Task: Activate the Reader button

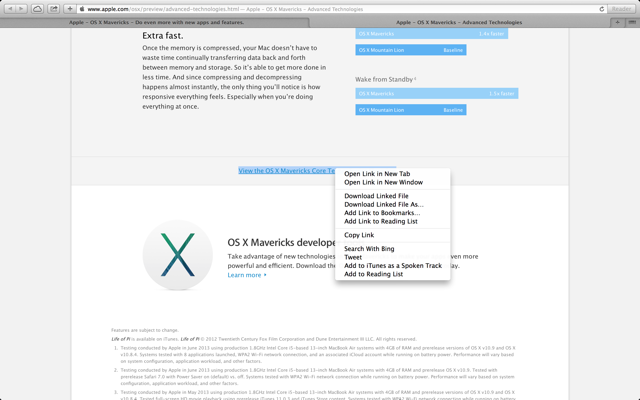Action: point(621,9)
